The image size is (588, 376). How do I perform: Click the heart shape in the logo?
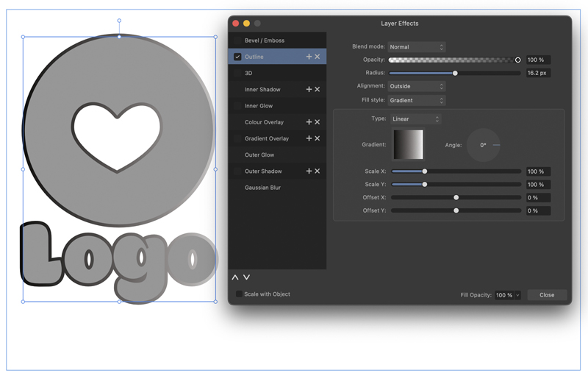pos(117,138)
